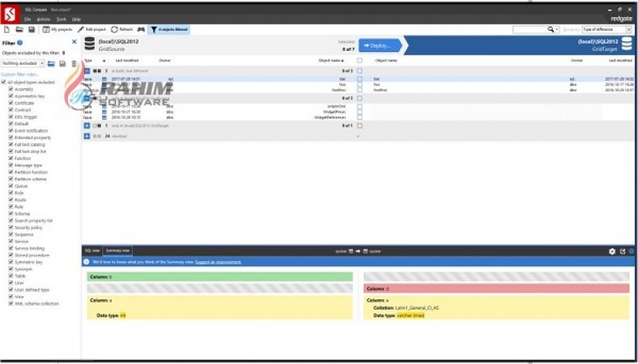Click the binoculars find icon in toolbar

[x=141, y=30]
